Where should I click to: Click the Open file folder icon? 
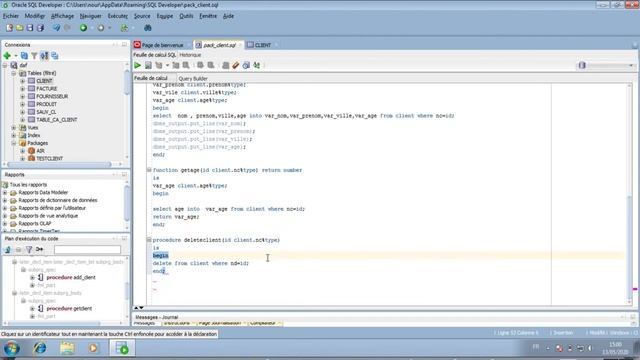coord(19,28)
